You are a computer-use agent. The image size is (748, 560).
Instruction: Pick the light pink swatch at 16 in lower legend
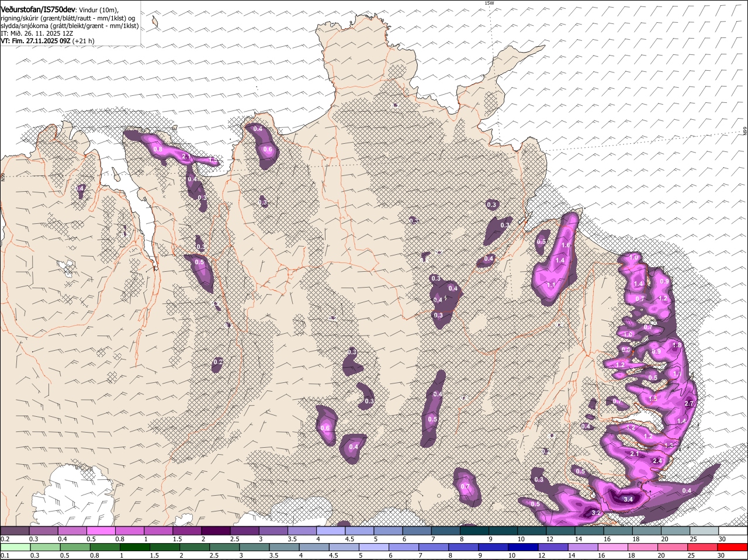(x=614, y=547)
